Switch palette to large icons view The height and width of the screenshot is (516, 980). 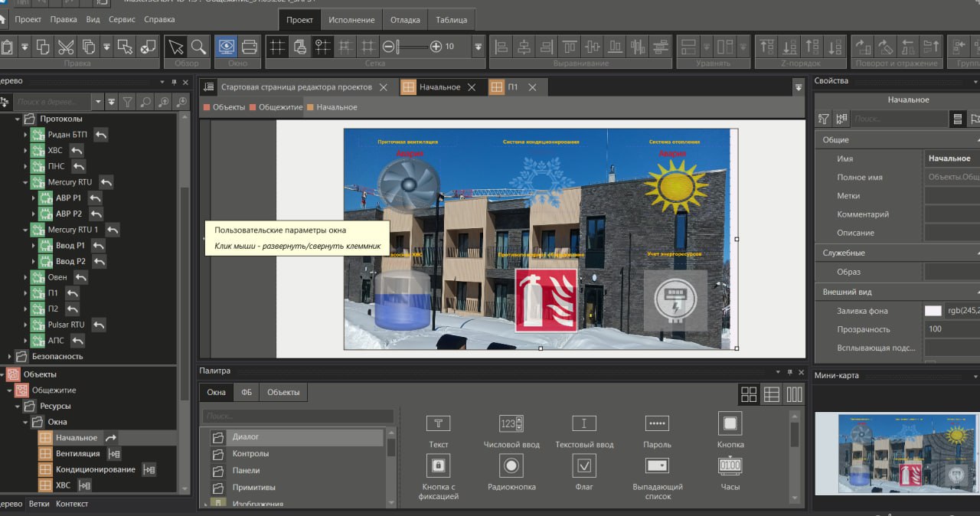[x=749, y=394]
